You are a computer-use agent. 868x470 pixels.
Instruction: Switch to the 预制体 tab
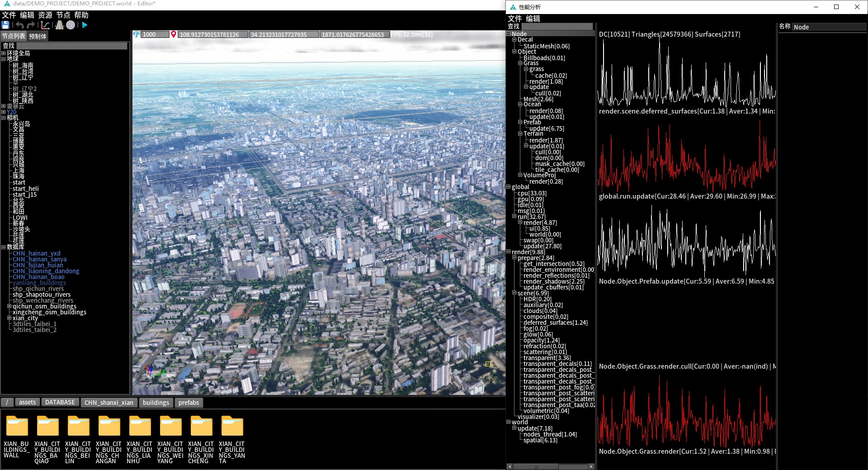(38, 36)
